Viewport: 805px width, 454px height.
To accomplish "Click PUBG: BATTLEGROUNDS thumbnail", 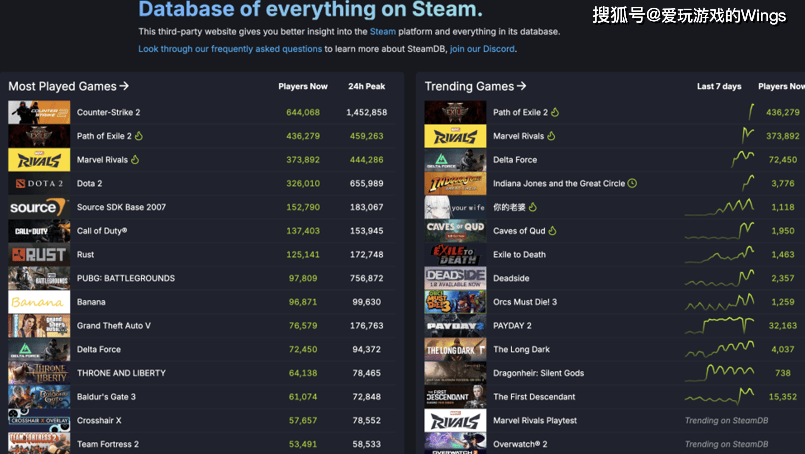I will click(39, 278).
